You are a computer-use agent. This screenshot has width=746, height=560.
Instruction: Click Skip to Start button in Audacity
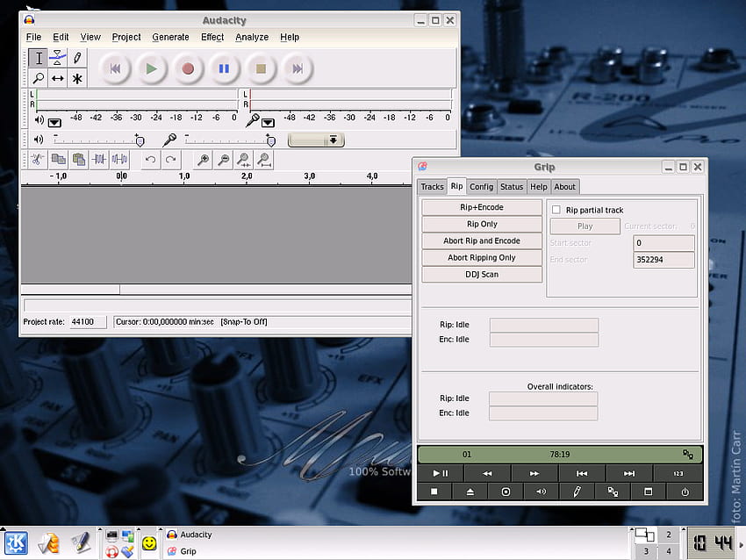tap(115, 69)
